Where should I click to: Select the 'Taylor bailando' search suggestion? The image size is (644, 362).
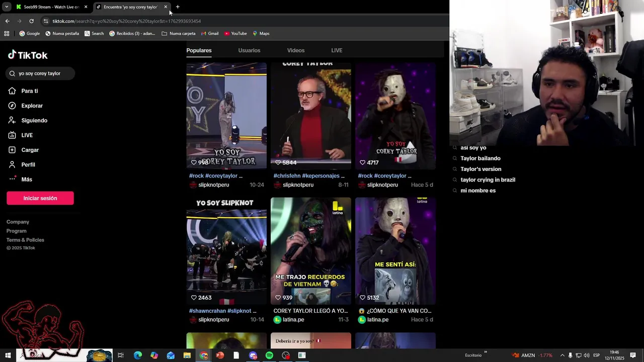tap(480, 158)
